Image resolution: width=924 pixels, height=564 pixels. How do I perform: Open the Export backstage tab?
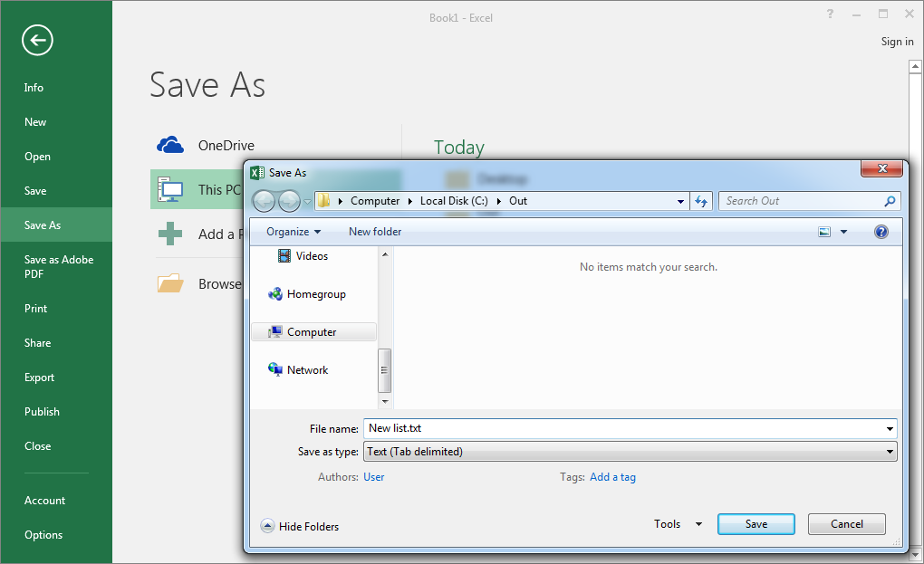tap(40, 378)
